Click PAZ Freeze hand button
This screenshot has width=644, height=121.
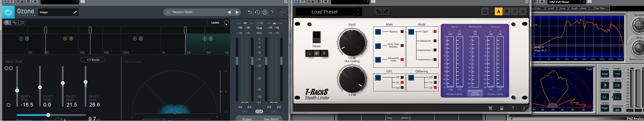pos(605,85)
